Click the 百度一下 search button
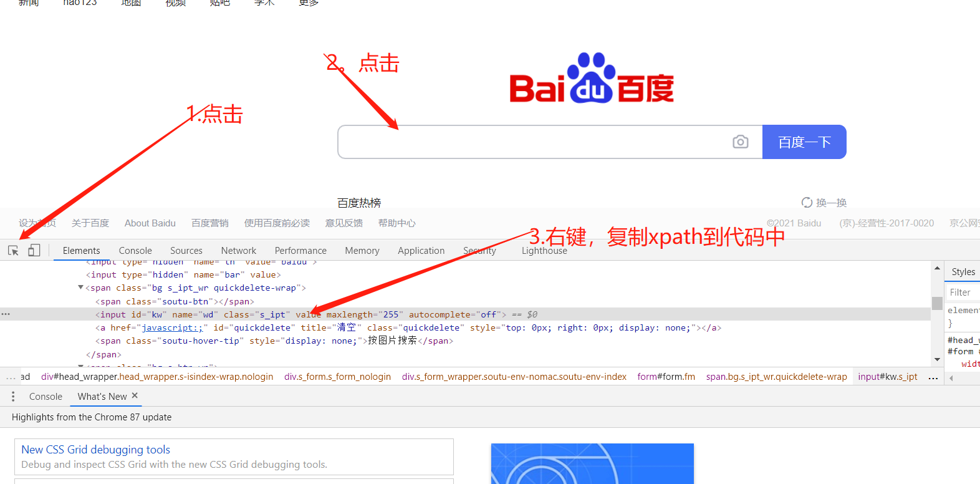The height and width of the screenshot is (484, 980). click(x=804, y=142)
